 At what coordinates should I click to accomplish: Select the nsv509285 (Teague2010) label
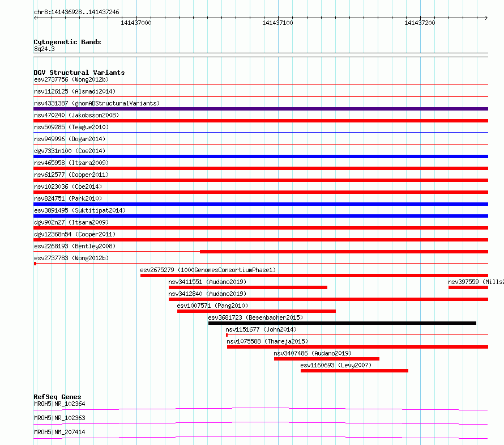click(71, 127)
